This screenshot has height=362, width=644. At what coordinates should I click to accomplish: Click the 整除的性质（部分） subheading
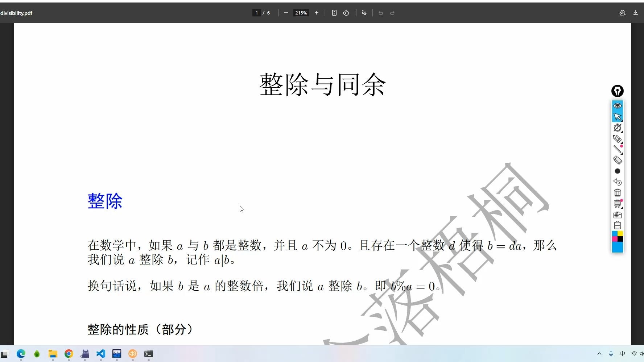tap(140, 329)
